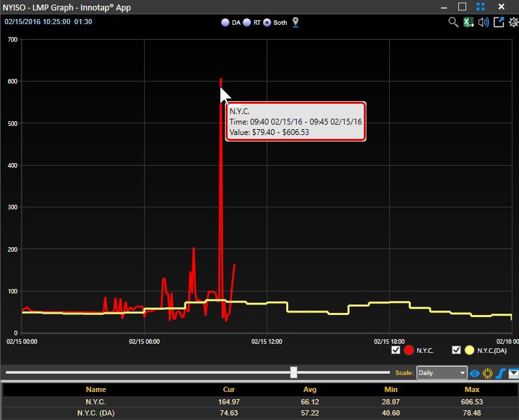
Task: Uncheck the N.Y.C. series checkbox
Action: point(396,350)
